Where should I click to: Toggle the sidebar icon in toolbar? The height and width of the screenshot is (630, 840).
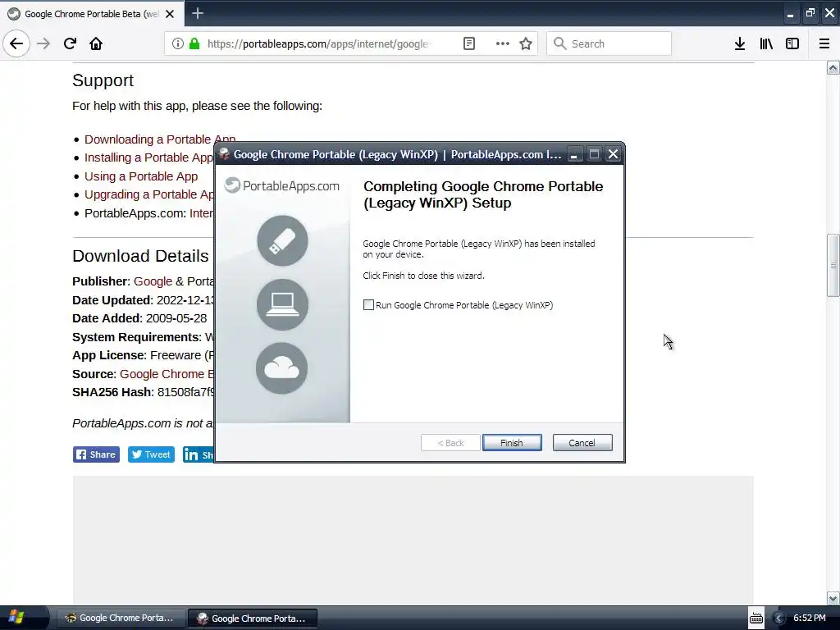[792, 43]
